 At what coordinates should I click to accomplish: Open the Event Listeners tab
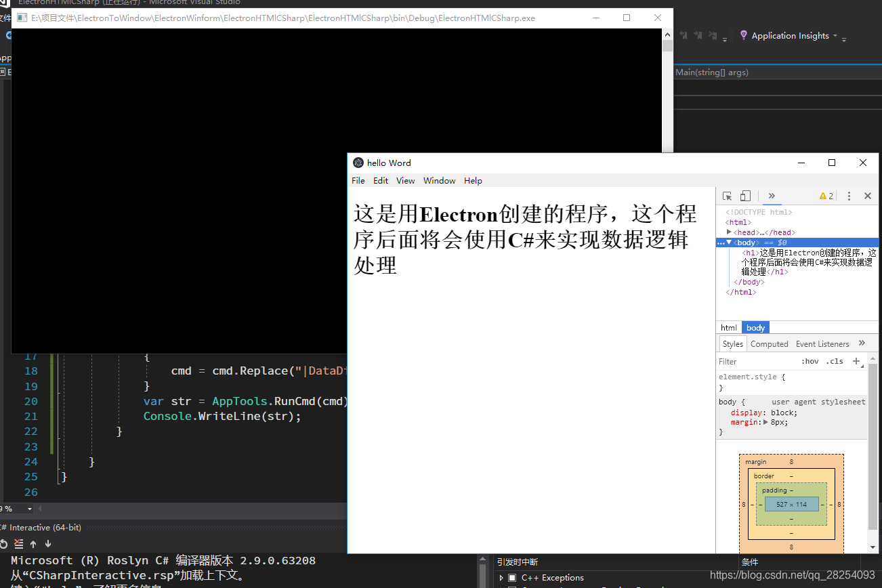point(822,344)
